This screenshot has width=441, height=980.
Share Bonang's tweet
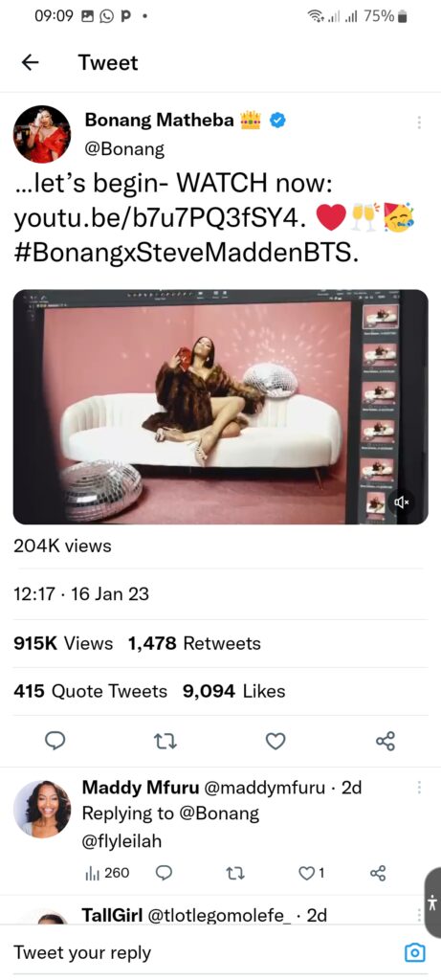(x=386, y=742)
